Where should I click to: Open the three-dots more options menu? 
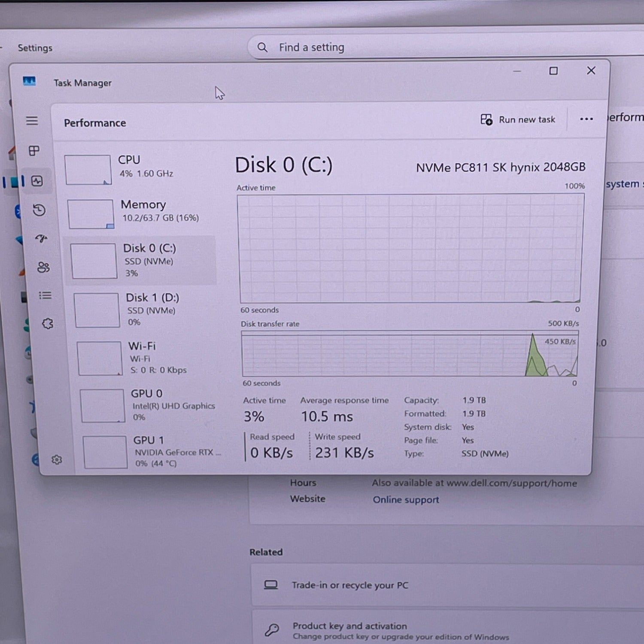[x=586, y=119]
